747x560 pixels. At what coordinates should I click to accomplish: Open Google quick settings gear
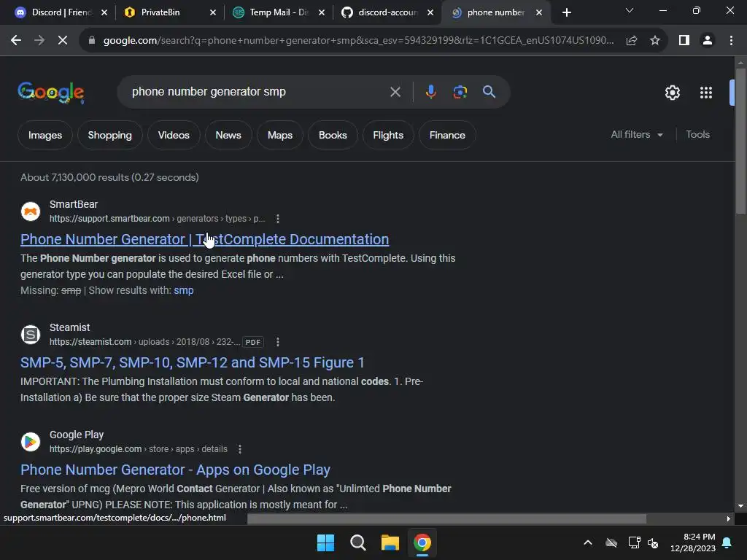pyautogui.click(x=672, y=93)
